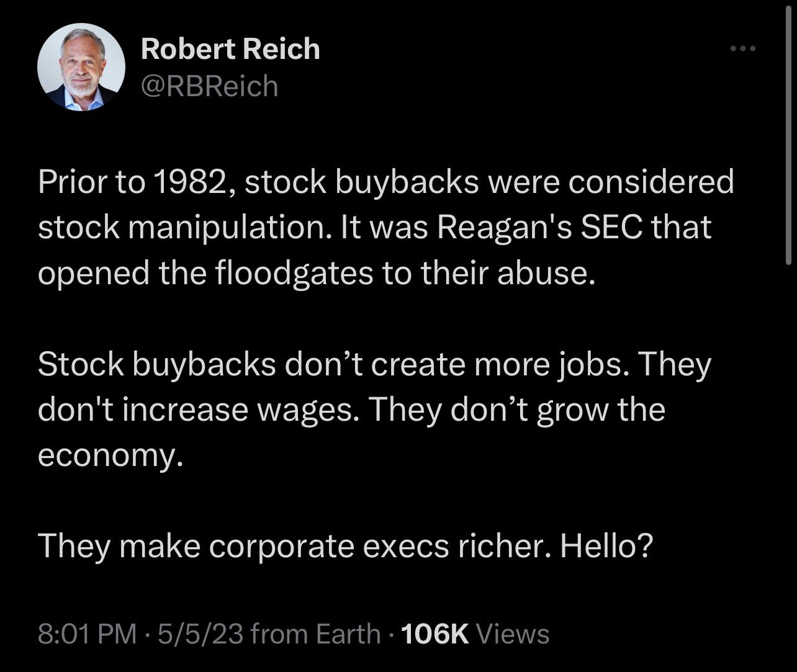Click the line "opened the floodgates to their abuse"

pyautogui.click(x=317, y=272)
